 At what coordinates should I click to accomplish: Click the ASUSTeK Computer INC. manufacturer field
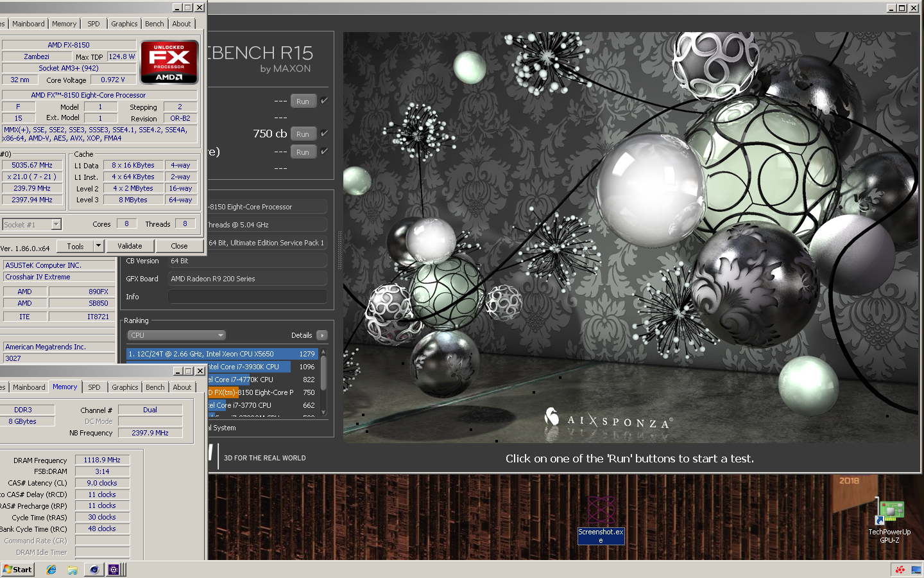coord(60,265)
